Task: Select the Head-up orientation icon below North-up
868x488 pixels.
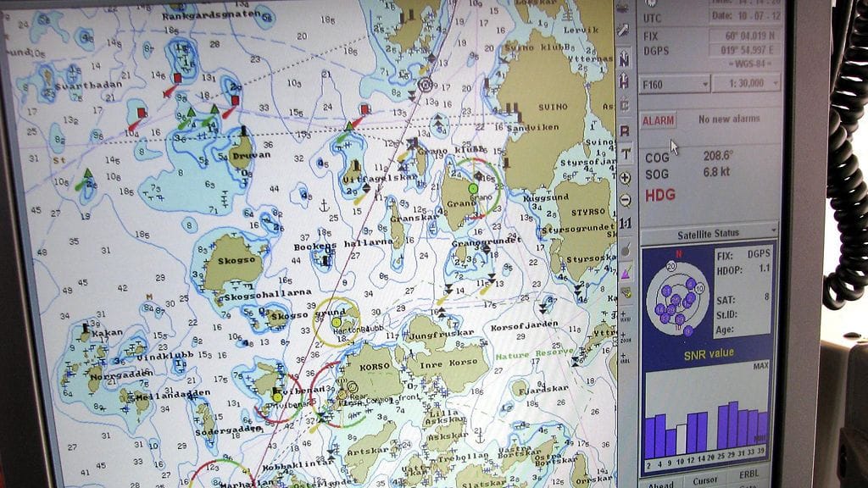Action: [625, 82]
